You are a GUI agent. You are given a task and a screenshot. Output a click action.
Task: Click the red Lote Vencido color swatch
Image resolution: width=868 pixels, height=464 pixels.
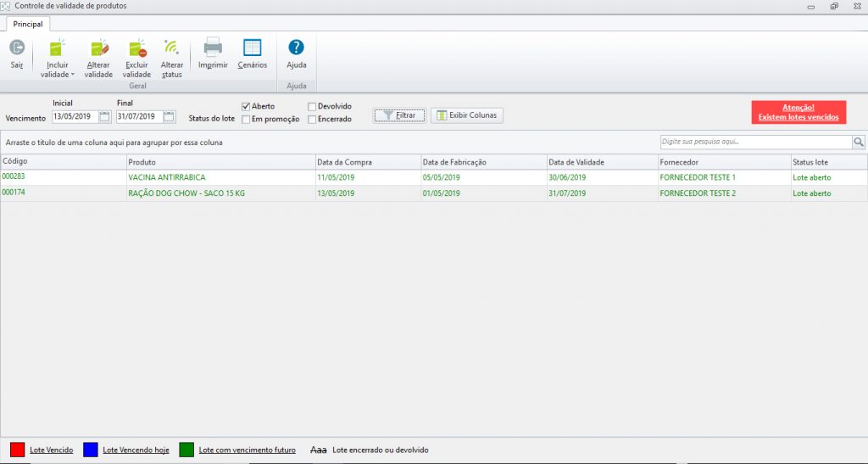click(x=18, y=450)
